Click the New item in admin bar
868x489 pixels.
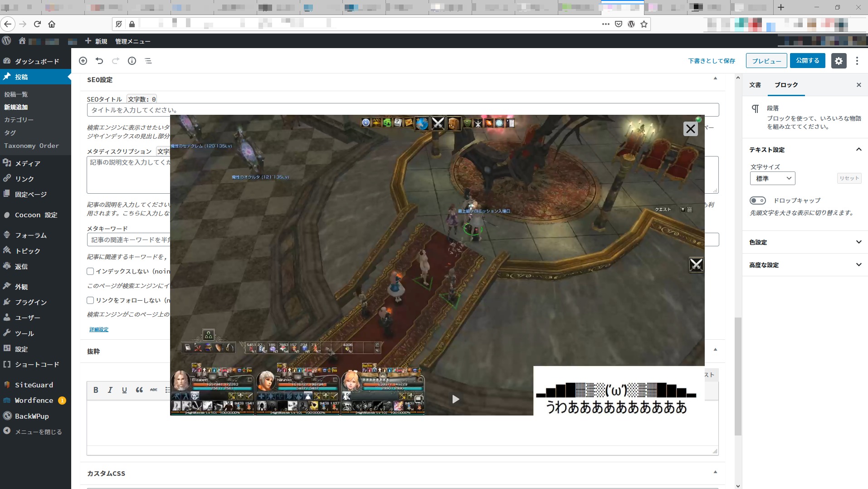click(96, 41)
